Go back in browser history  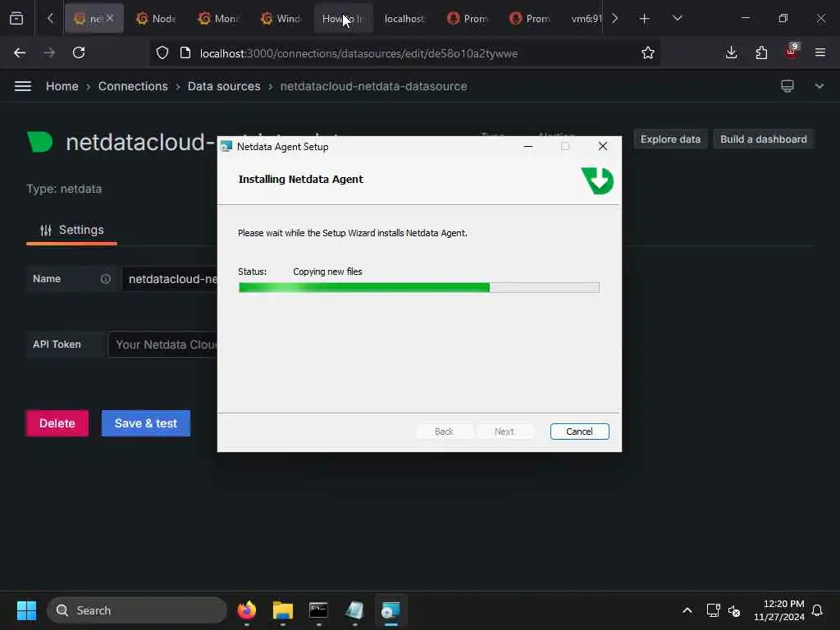(20, 52)
